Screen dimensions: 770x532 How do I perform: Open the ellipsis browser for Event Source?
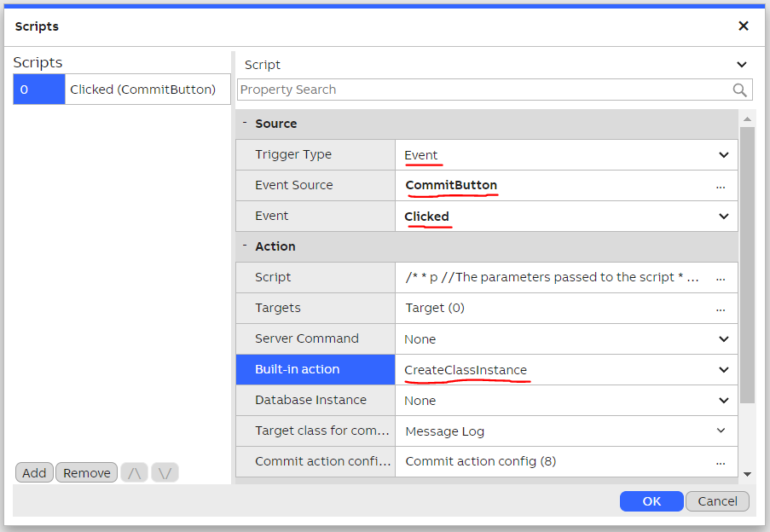pos(722,185)
